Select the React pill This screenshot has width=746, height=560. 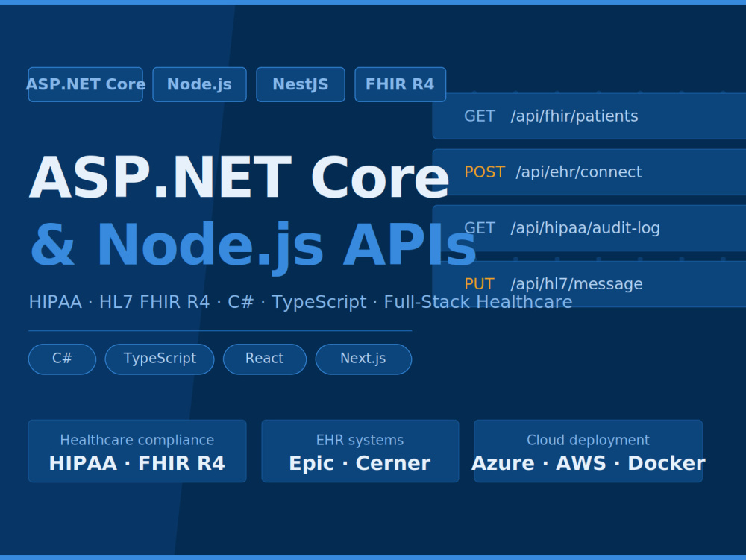click(265, 359)
